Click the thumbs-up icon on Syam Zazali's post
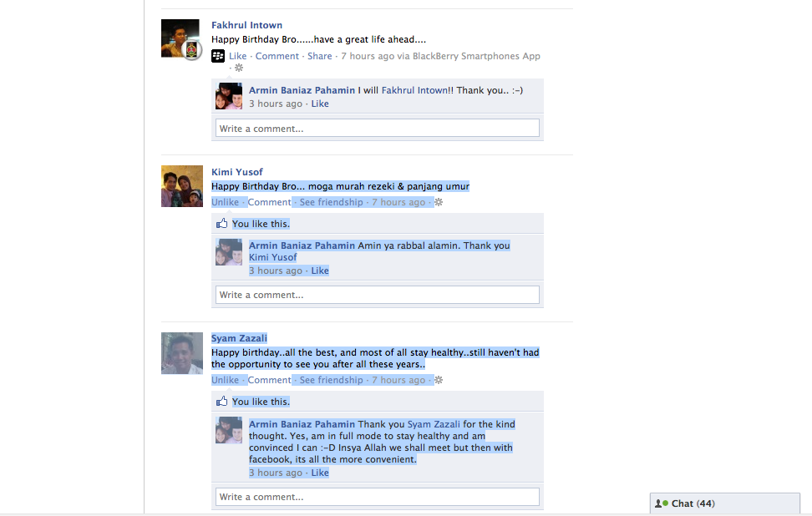This screenshot has height=516, width=812. point(222,401)
